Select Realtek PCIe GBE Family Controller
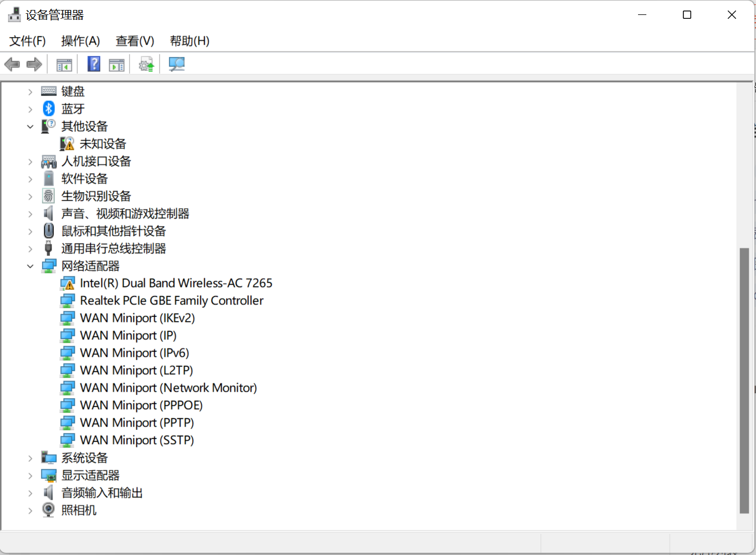This screenshot has height=555, width=756. (172, 301)
